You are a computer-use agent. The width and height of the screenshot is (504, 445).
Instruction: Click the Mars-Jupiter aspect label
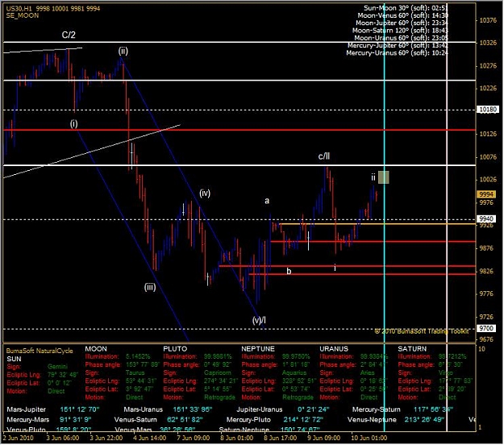pos(27,410)
